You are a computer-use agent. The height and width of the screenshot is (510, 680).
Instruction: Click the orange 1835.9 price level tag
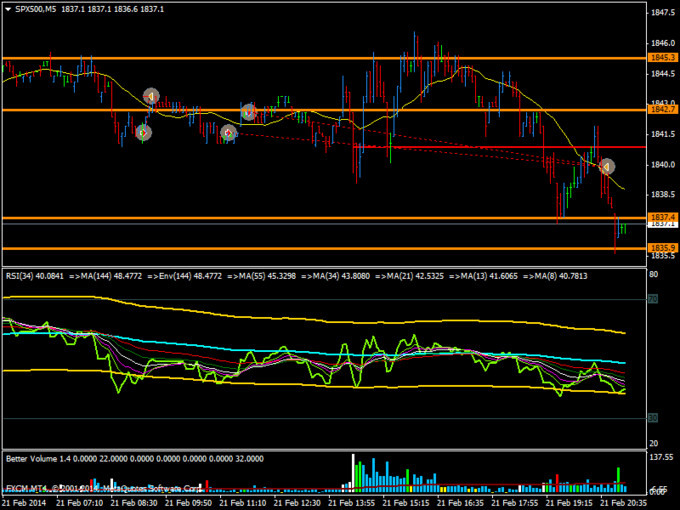point(657,247)
